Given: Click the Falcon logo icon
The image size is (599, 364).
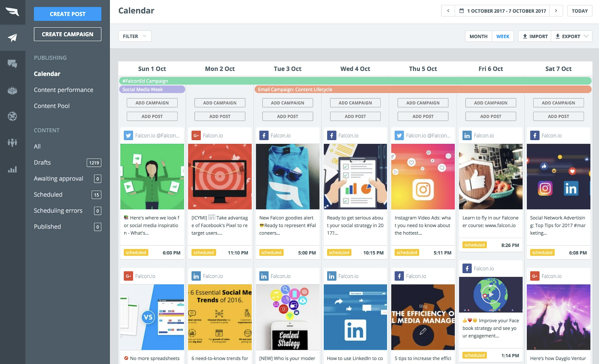Looking at the screenshot, I should pyautogui.click(x=12, y=11).
